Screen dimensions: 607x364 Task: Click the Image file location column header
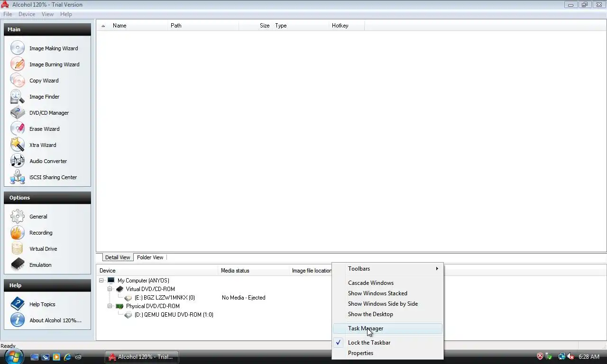pyautogui.click(x=311, y=271)
